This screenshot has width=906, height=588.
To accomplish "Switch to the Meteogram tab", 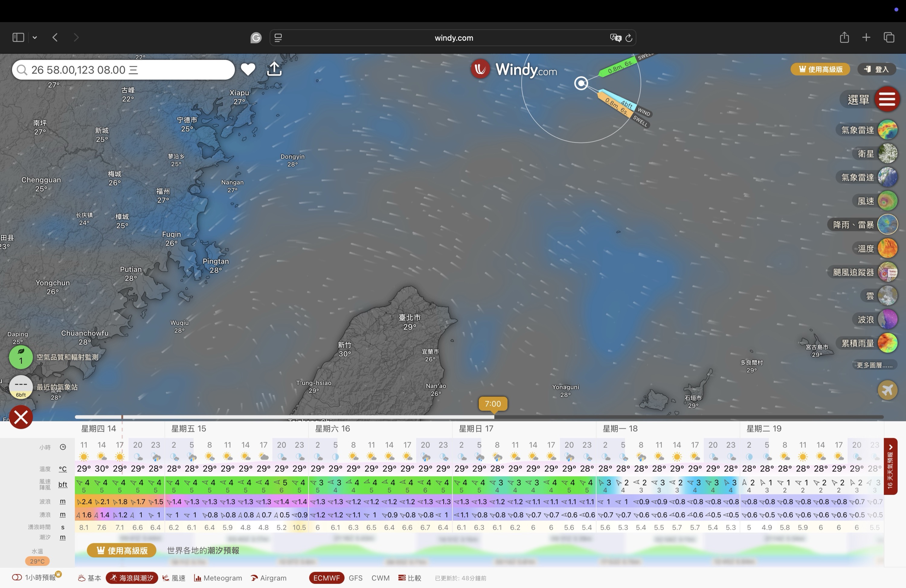I will [218, 578].
